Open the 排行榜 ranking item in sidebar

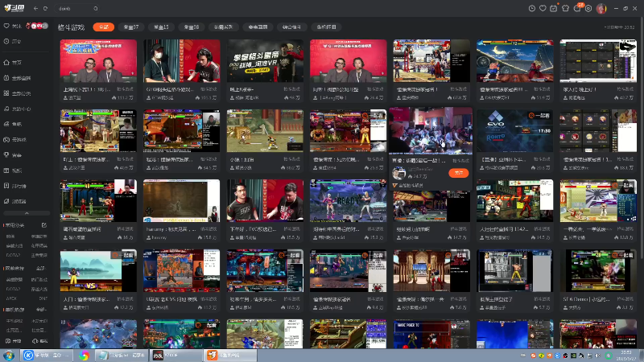tap(15, 186)
